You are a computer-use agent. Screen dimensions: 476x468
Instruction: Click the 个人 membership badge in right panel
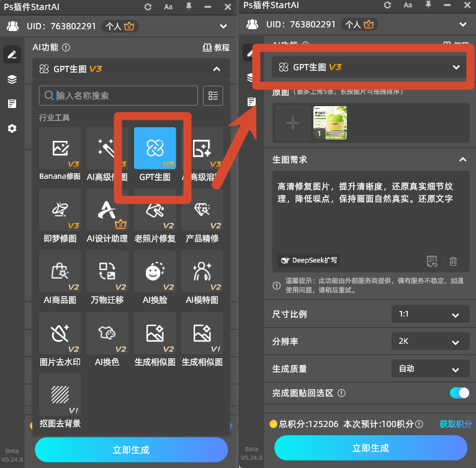tap(359, 25)
